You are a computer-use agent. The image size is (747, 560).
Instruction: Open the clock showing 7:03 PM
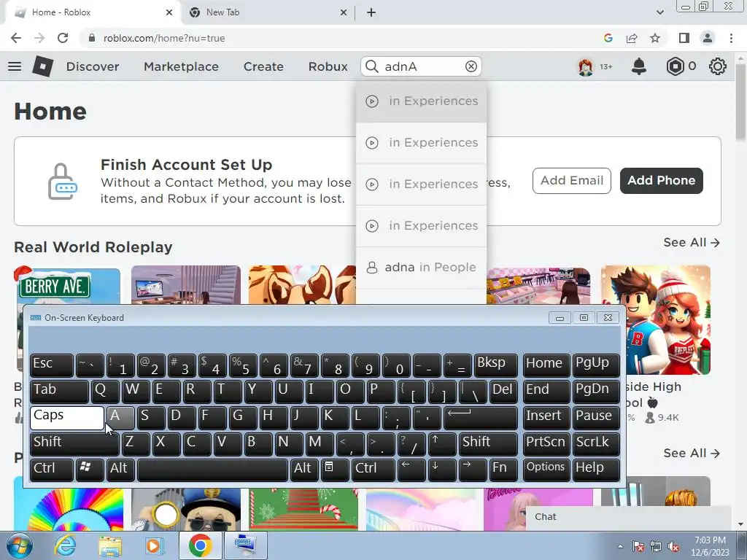pos(710,546)
